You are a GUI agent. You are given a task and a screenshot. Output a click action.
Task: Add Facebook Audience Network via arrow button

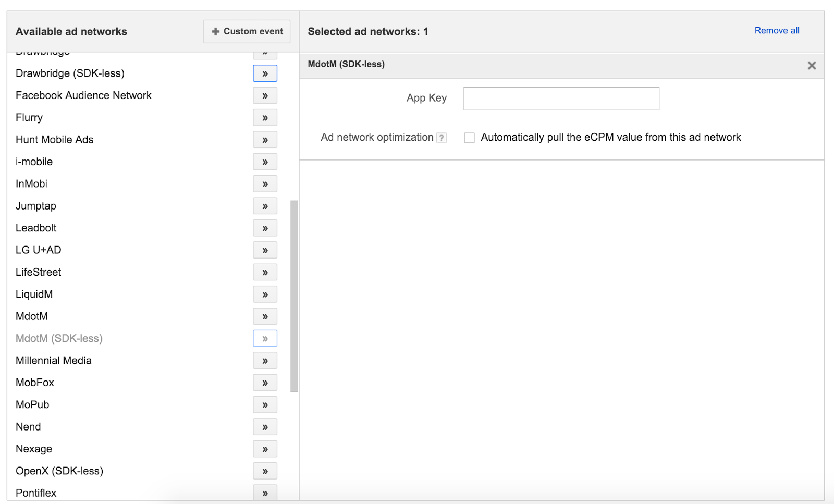(x=265, y=95)
